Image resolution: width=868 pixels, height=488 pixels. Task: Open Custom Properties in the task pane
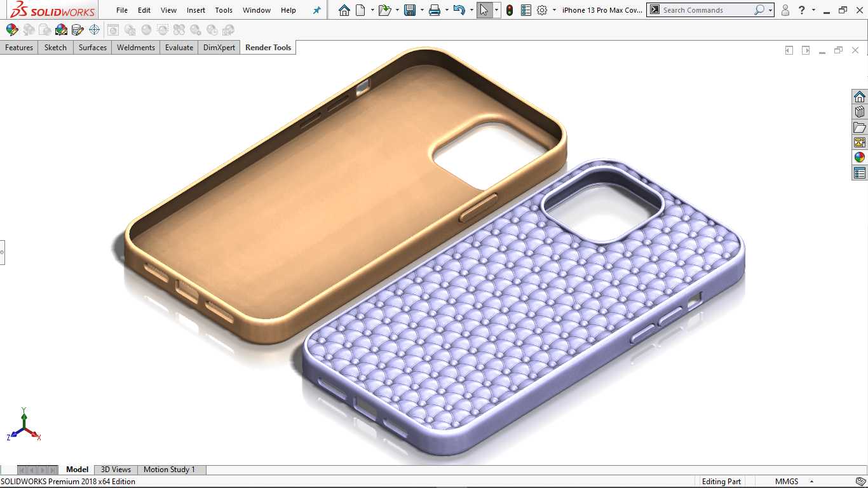point(860,173)
